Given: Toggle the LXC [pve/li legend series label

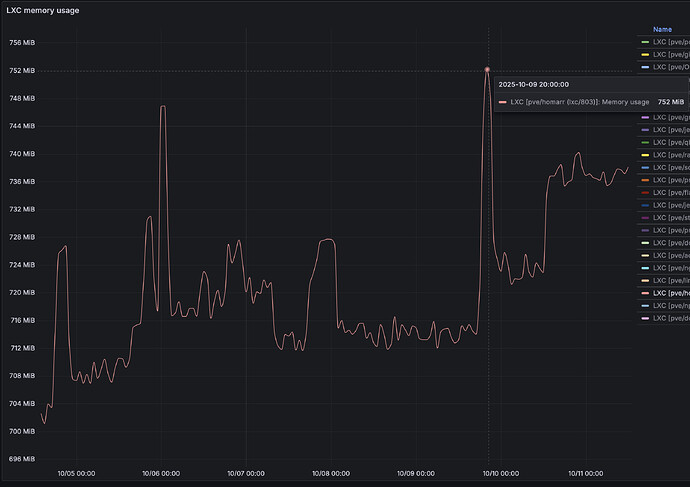Looking at the screenshot, I should click(x=671, y=281).
